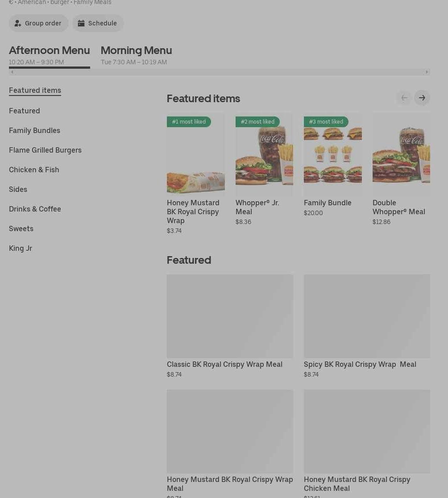Click the previous arrow in Featured items carousel
This screenshot has width=448, height=498.
[404, 98]
